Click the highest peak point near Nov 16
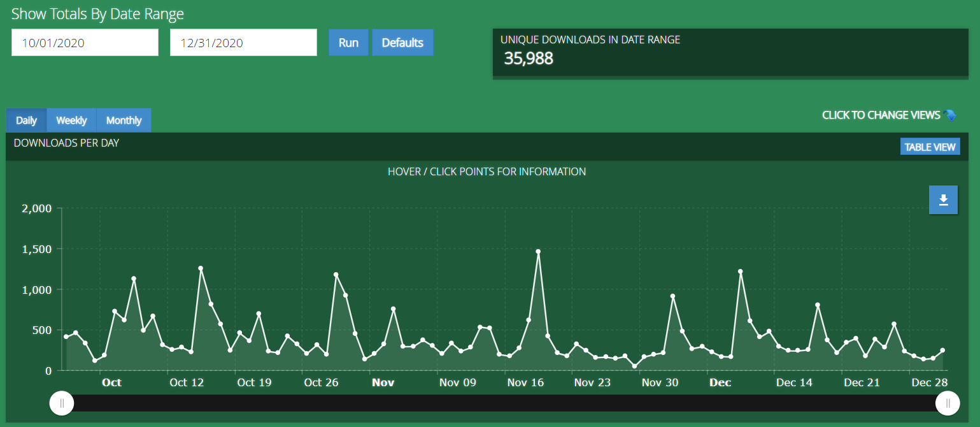Viewport: 980px width, 427px height. [x=538, y=252]
